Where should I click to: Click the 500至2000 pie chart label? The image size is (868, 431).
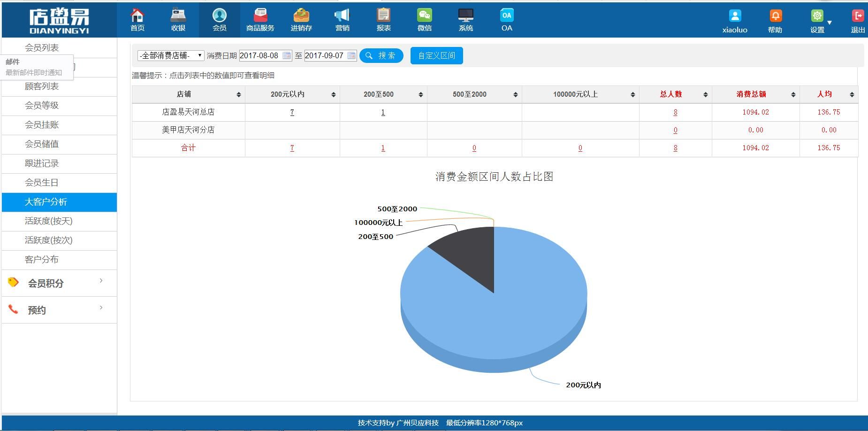point(397,209)
